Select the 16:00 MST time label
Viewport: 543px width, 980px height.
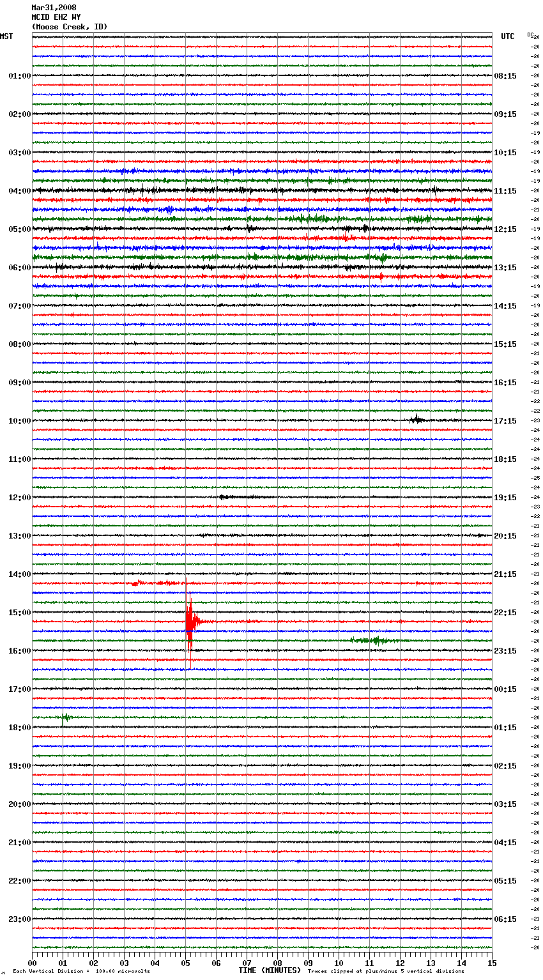click(20, 651)
